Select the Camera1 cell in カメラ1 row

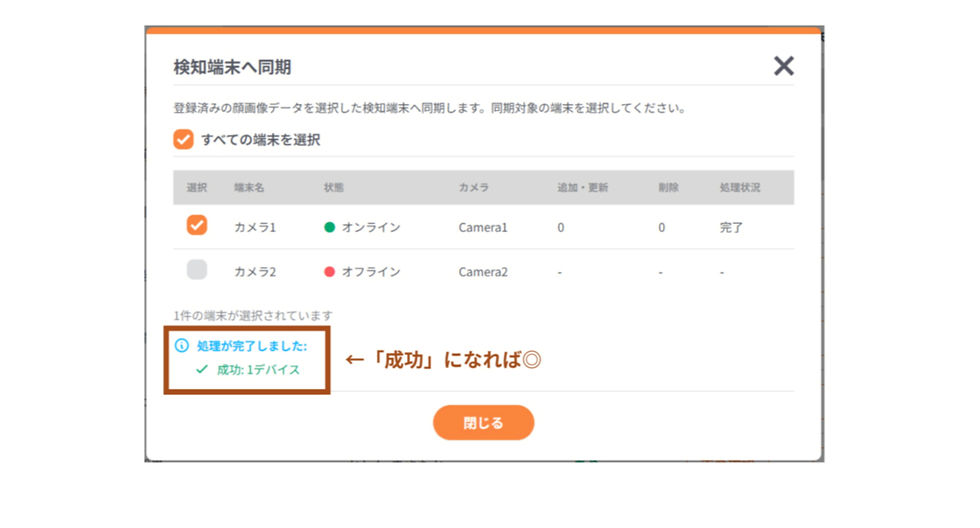[483, 227]
